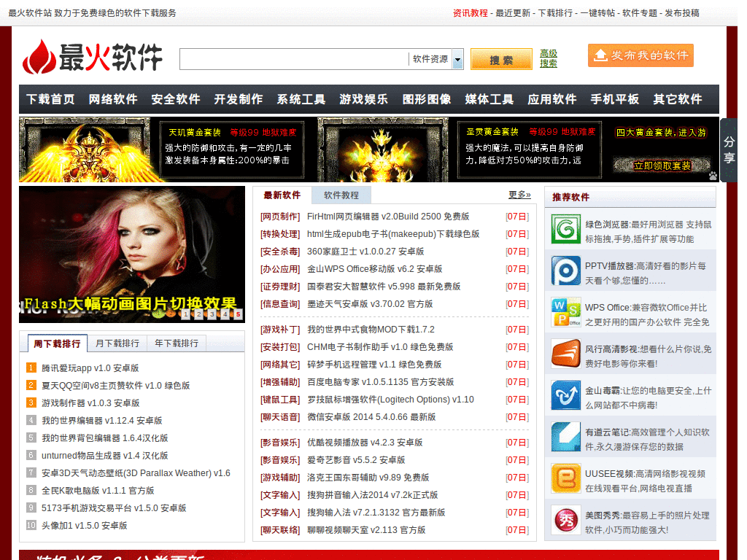This screenshot has width=747, height=560.
Task: Open 游戏娱乐 in the navigation bar
Action: point(363,99)
